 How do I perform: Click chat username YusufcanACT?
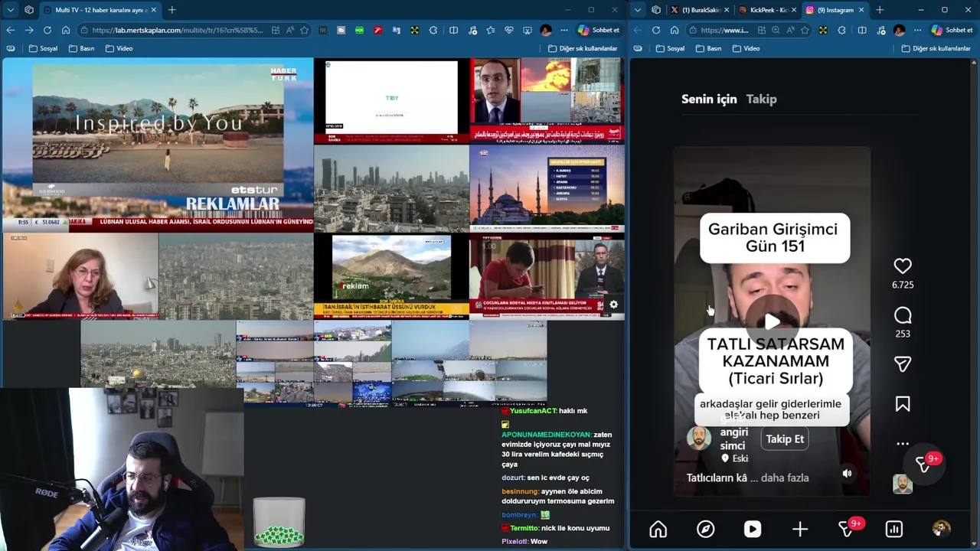pos(533,411)
